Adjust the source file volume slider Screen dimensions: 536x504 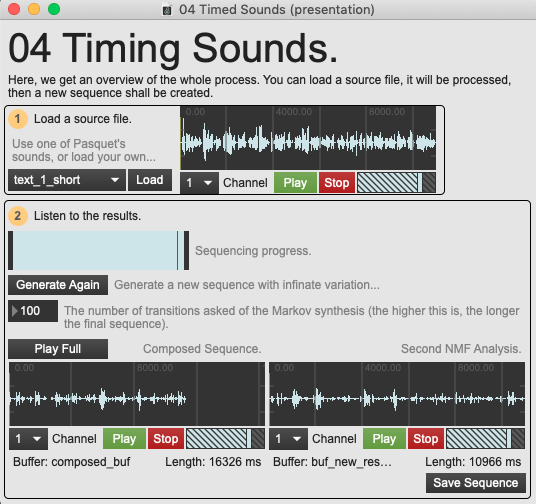click(397, 183)
